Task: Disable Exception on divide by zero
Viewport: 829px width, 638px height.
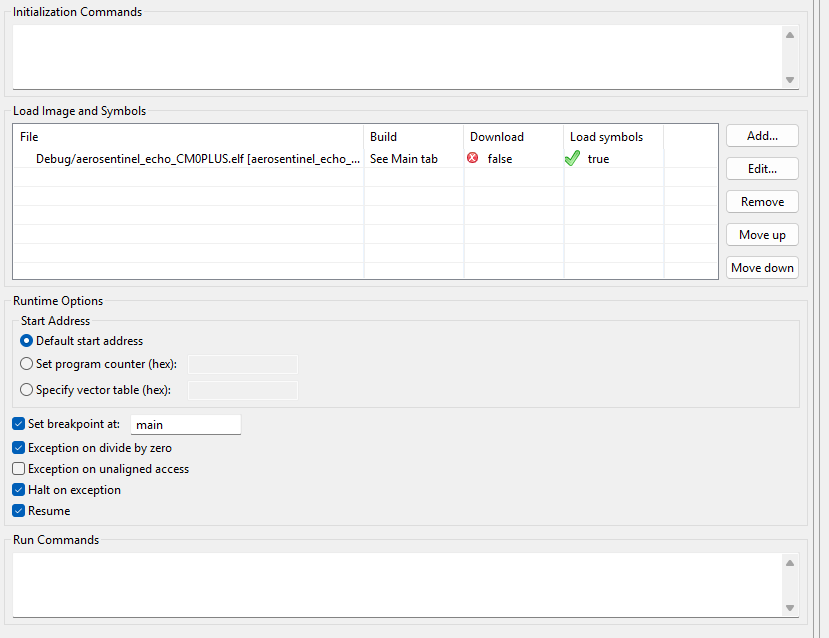Action: click(19, 448)
